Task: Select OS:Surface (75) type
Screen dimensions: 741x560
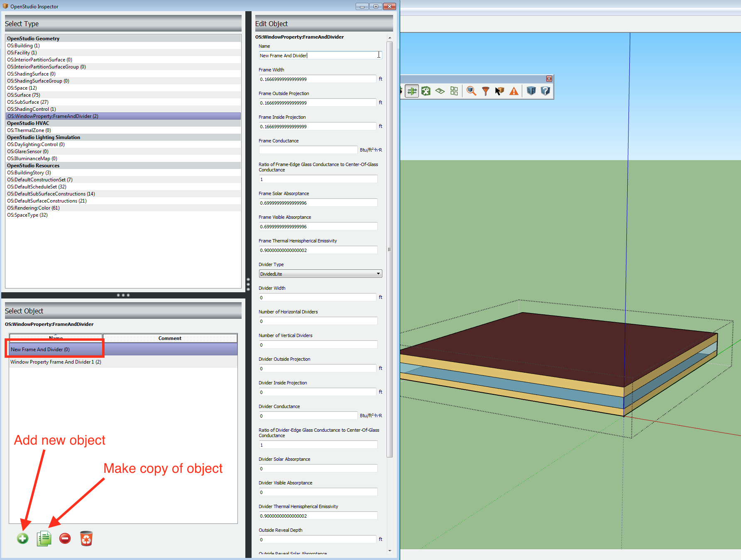Action: point(123,95)
